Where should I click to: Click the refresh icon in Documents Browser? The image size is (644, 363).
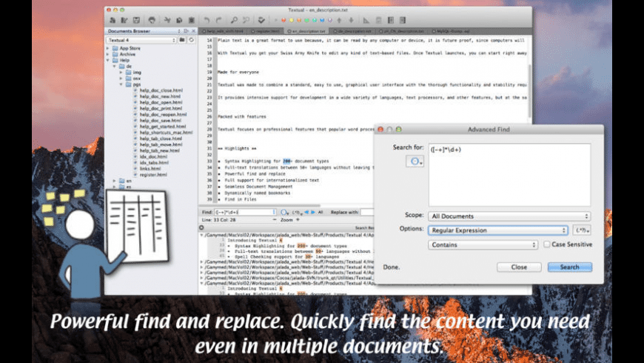(192, 40)
